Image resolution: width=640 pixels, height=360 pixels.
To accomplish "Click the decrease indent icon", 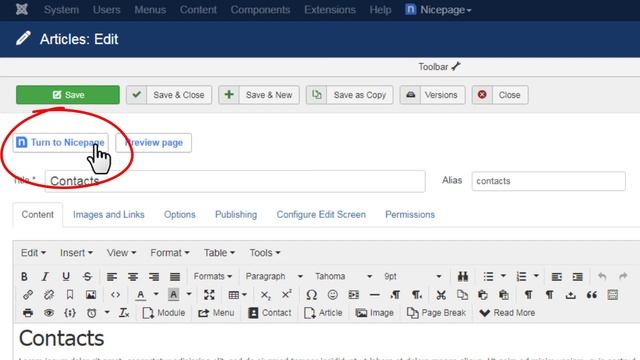I will click(x=556, y=277).
